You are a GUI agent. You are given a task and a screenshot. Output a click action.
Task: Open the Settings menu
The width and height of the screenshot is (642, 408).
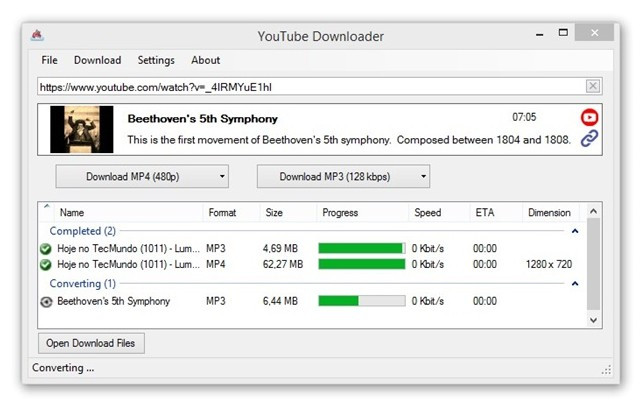click(x=156, y=60)
